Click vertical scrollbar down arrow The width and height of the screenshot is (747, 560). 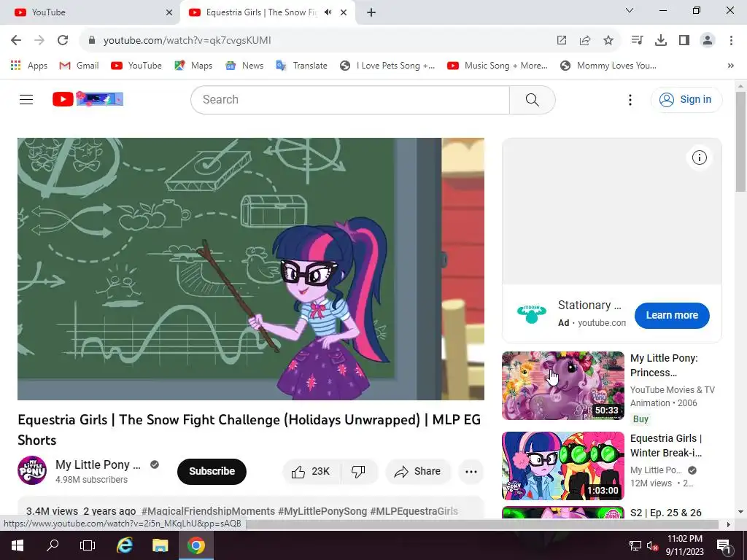click(741, 512)
